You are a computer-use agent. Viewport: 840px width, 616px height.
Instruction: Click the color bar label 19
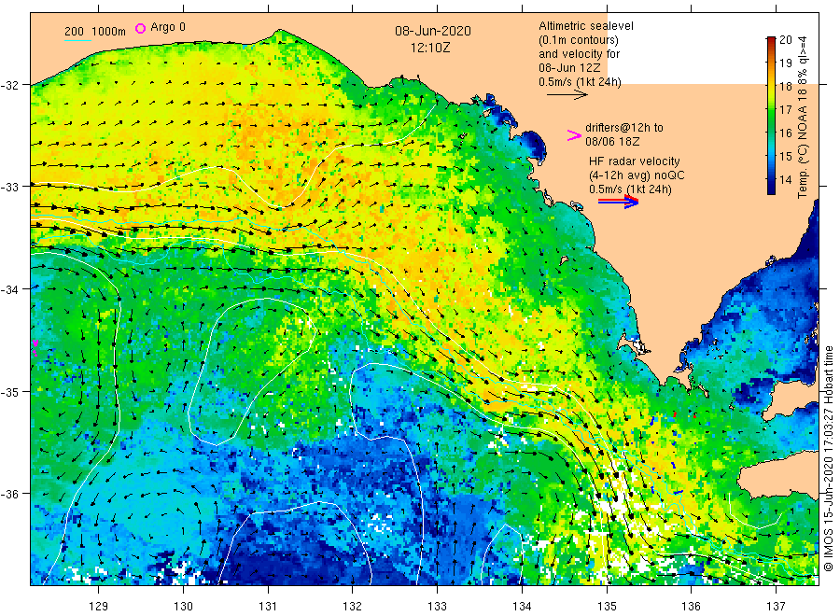(785, 63)
